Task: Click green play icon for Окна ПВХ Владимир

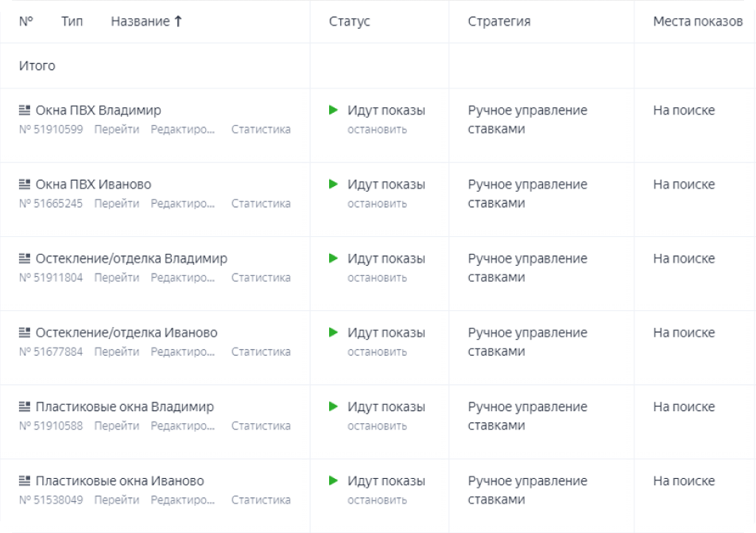Action: click(x=334, y=110)
